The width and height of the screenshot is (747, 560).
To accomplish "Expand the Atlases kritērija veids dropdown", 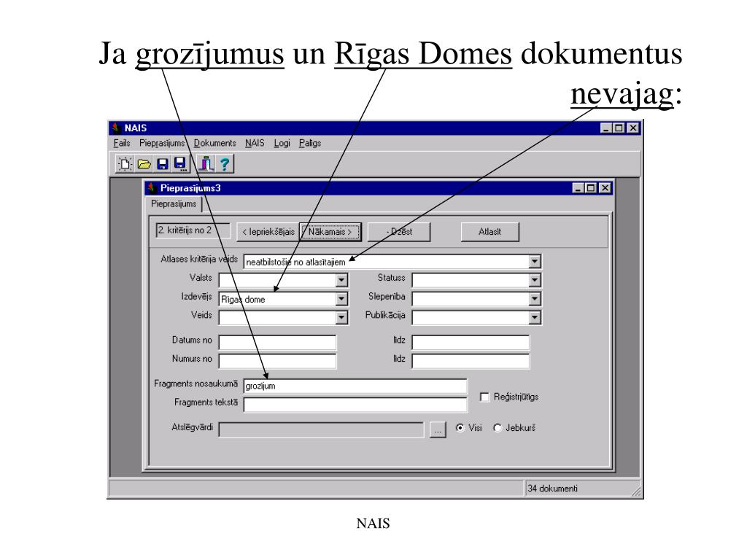I will pos(535,262).
